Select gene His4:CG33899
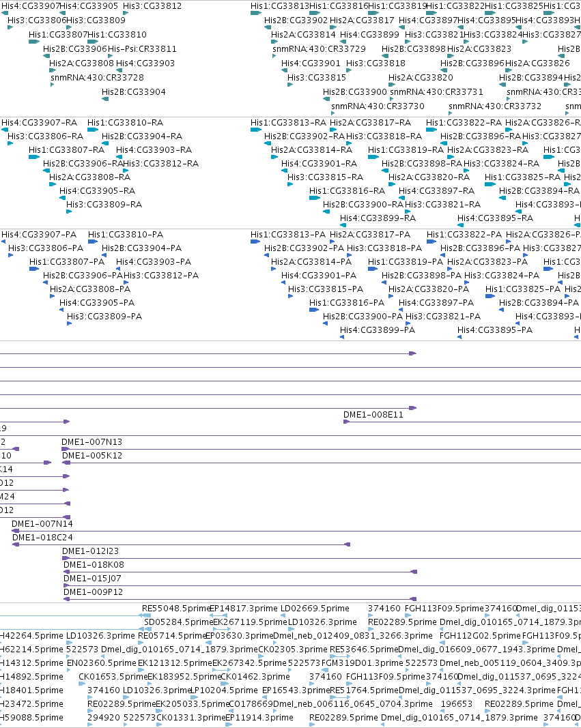 point(369,35)
